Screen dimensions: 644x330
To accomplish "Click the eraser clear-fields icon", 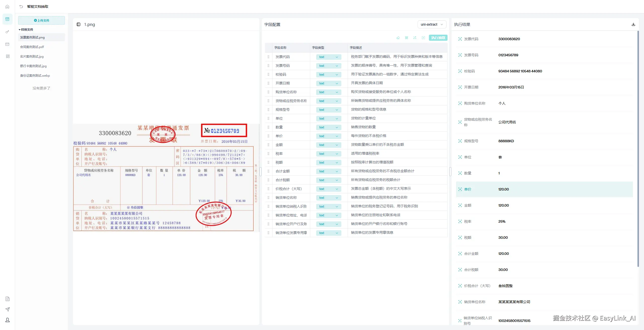I will [x=398, y=38].
